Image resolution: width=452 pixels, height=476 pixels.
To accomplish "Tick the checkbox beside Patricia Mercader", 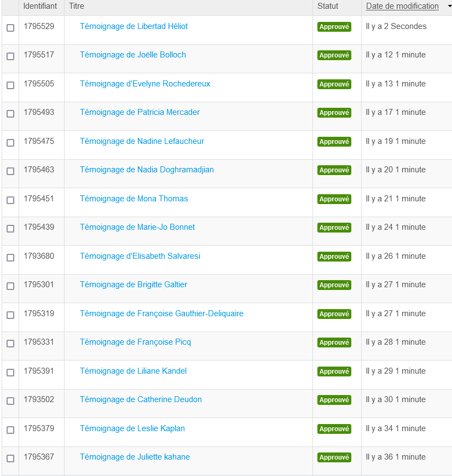I will (x=10, y=114).
